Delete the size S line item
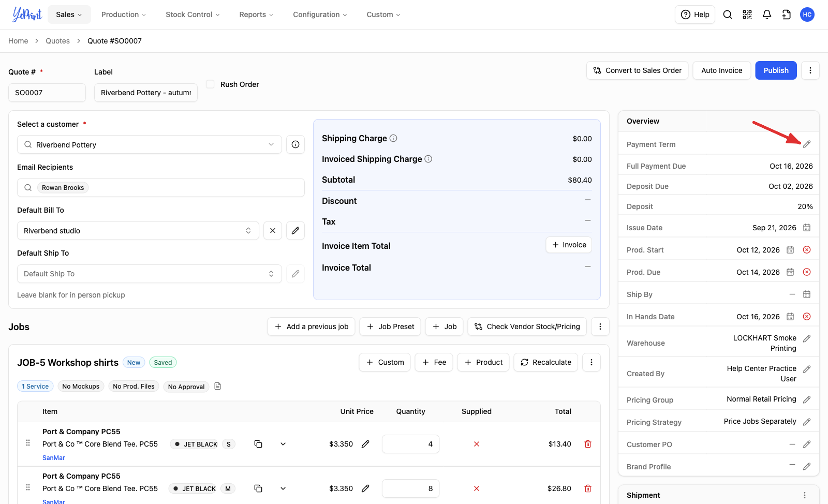The image size is (828, 504). 588,444
